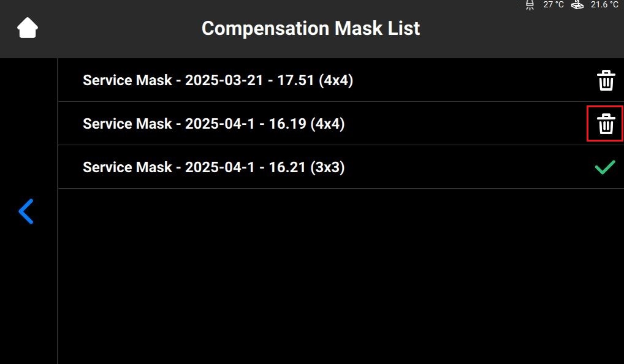Click the green active mask checkmark
The width and height of the screenshot is (624, 364).
605,167
